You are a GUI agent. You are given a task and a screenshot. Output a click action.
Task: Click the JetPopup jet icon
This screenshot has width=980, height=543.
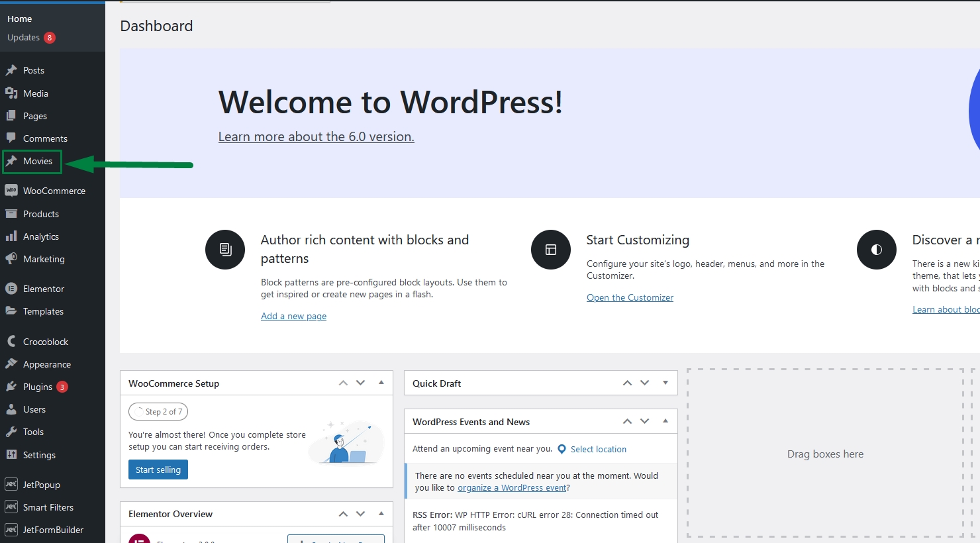(11, 484)
